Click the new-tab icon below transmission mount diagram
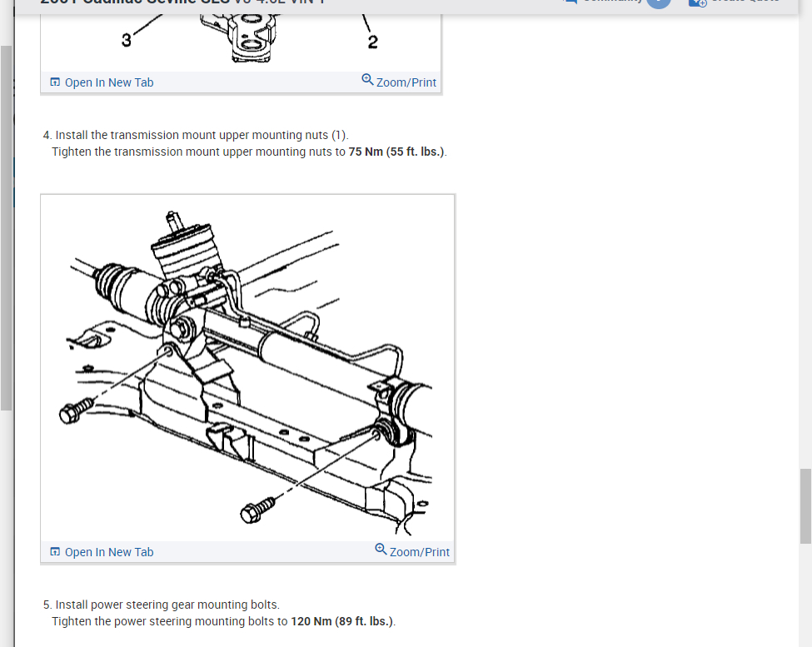 (x=55, y=82)
